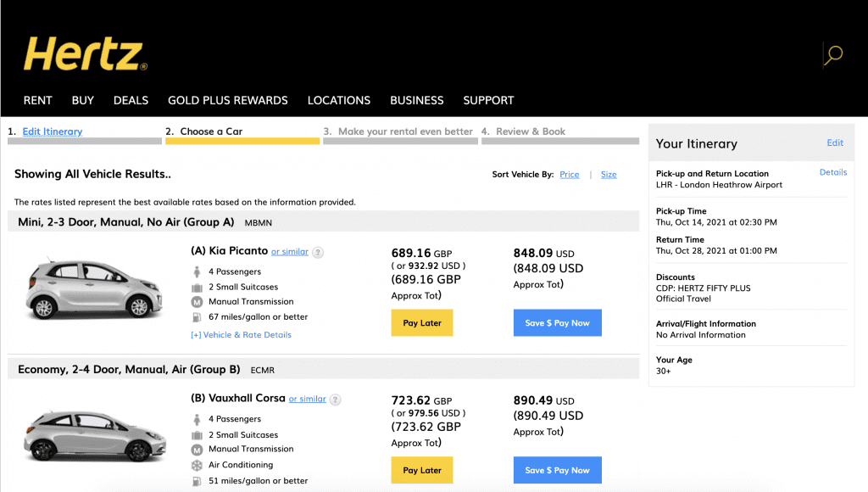Click help icon next to Kia Picanto
The width and height of the screenshot is (868, 492).
318,252
